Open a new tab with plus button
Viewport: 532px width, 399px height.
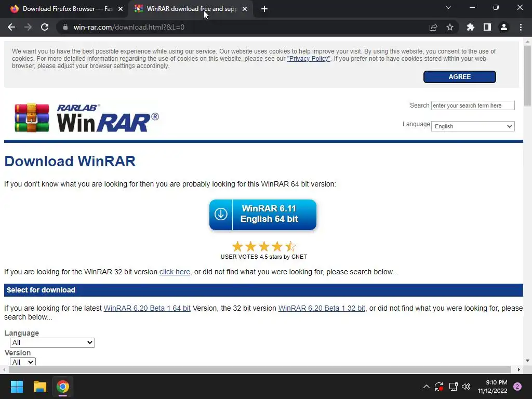(x=264, y=9)
